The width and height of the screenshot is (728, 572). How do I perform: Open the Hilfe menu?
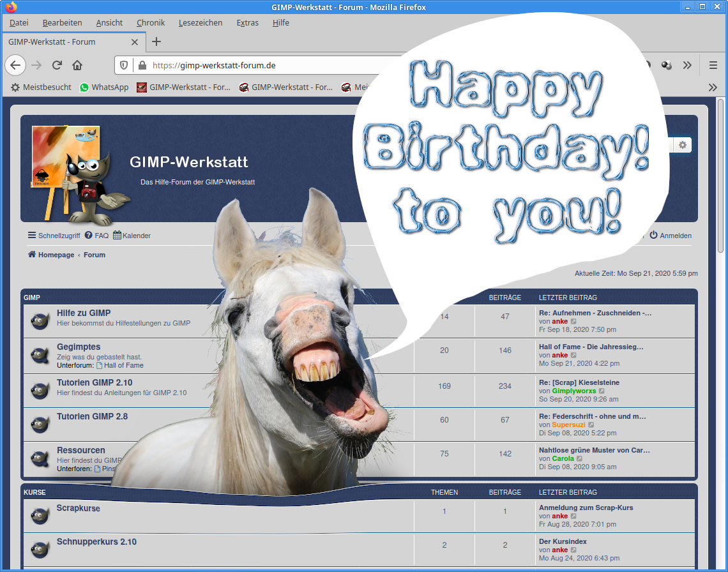click(x=281, y=23)
